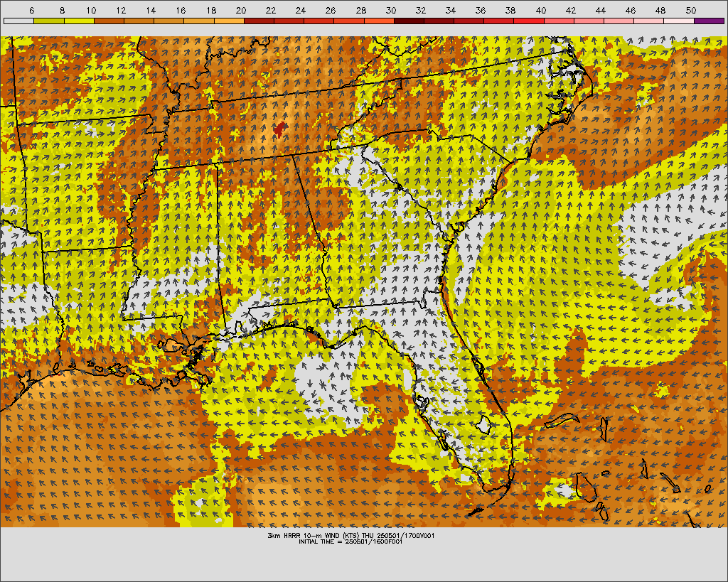
Task: Click legend label "30"
Action: click(x=390, y=10)
